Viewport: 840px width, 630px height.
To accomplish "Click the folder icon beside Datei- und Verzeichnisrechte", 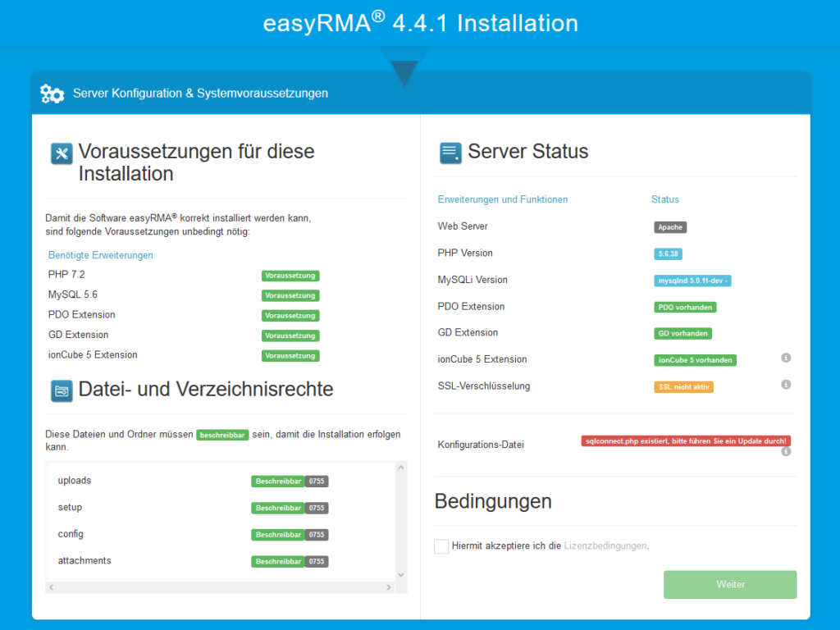I will [62, 391].
